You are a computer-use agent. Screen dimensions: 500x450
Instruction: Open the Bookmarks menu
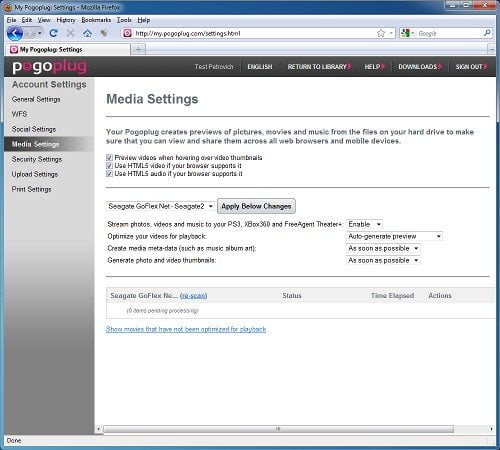[96, 20]
